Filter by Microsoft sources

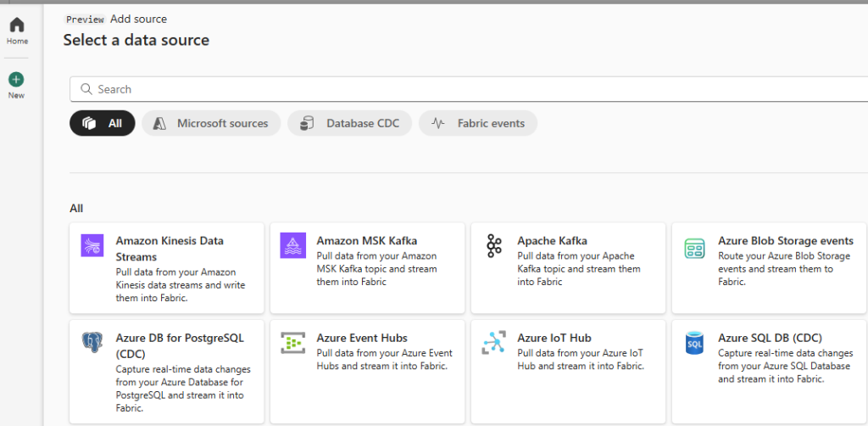tap(211, 123)
